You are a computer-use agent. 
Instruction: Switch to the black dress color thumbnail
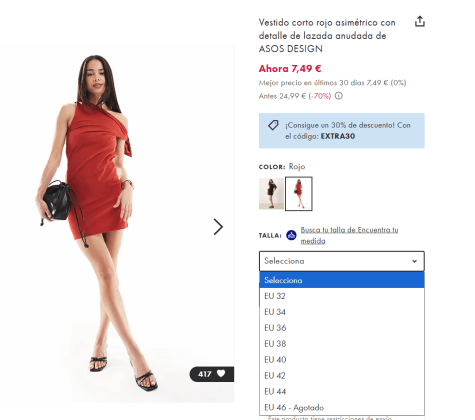point(271,194)
